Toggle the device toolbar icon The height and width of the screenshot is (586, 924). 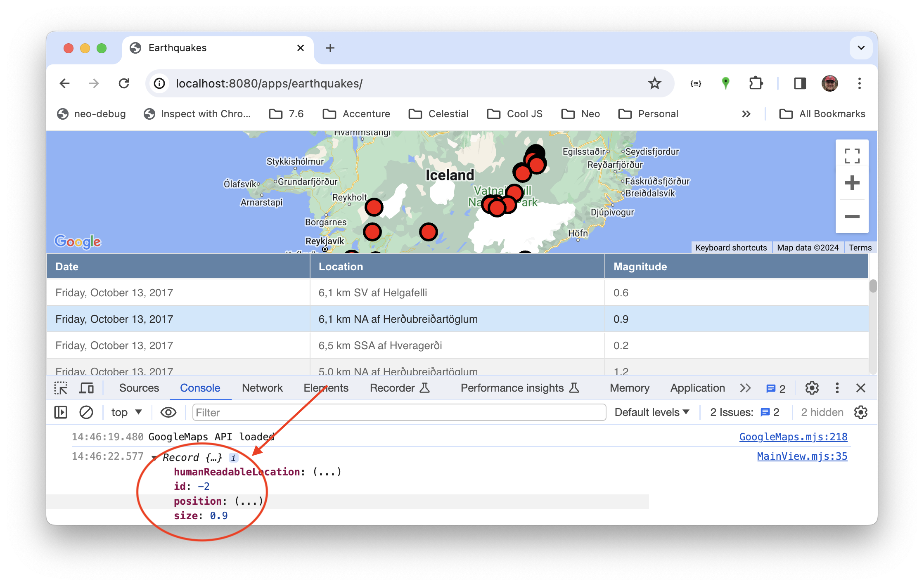tap(86, 388)
